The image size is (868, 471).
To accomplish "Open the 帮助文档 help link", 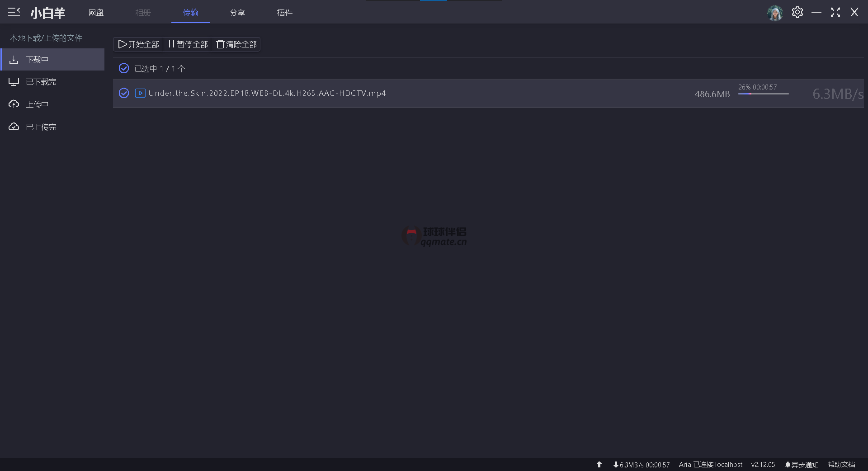I will pyautogui.click(x=841, y=464).
